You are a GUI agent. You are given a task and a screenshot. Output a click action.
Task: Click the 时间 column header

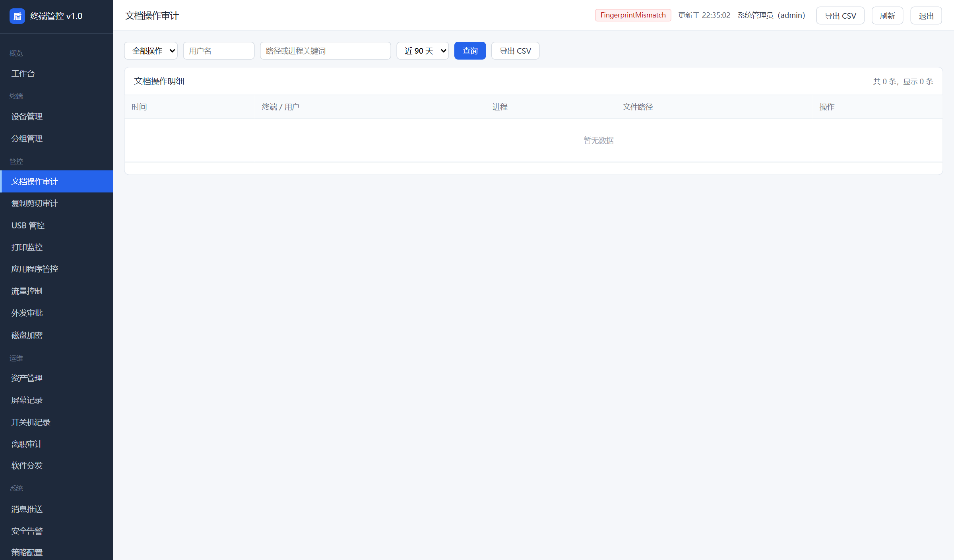click(x=139, y=107)
